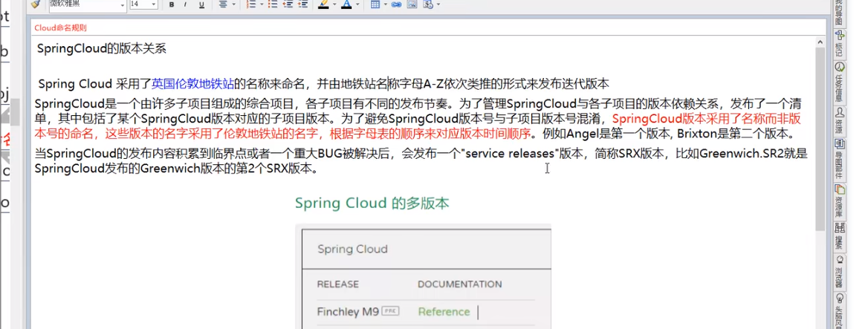Click the DOCUMENTATION column header

point(459,284)
